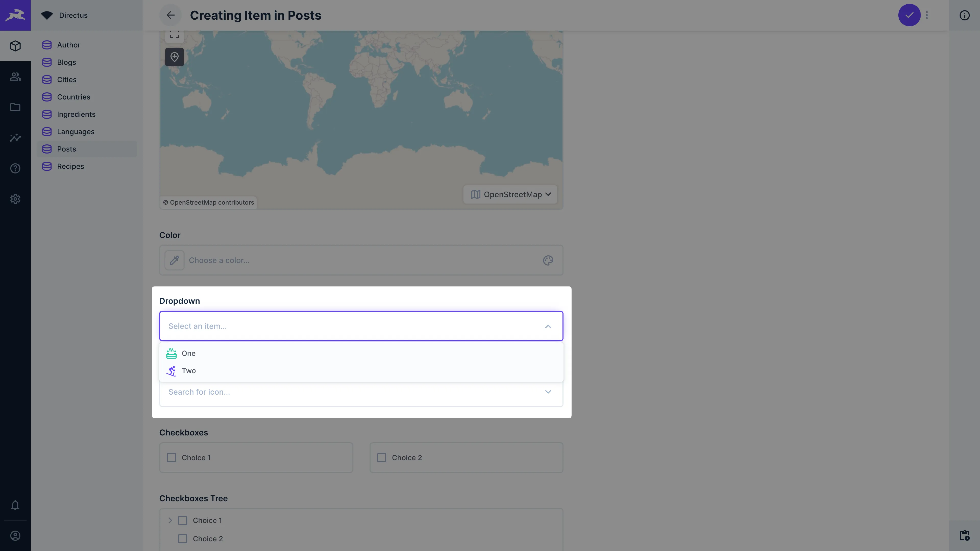Open the Content module in the module bar
This screenshot has height=551, width=980.
point(15,46)
